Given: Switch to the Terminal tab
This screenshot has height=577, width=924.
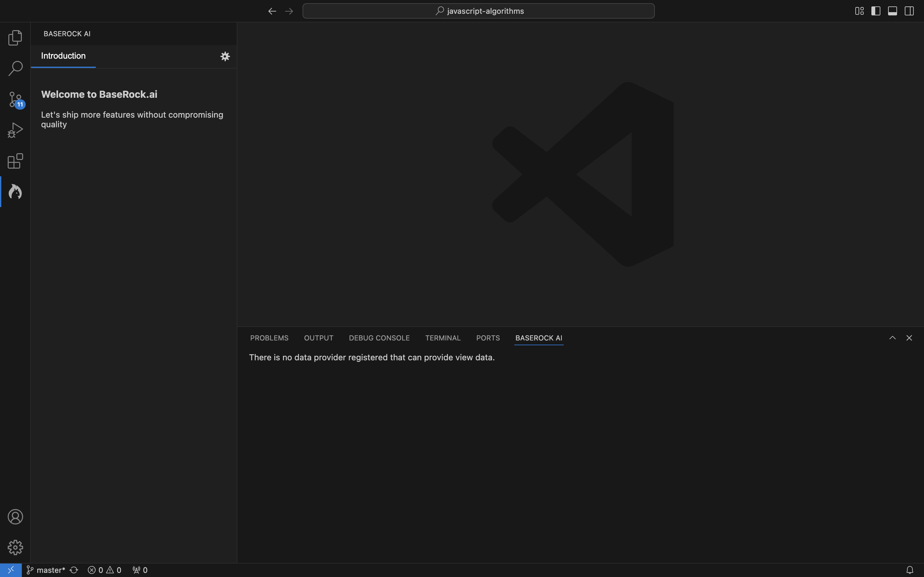Looking at the screenshot, I should pyautogui.click(x=442, y=338).
